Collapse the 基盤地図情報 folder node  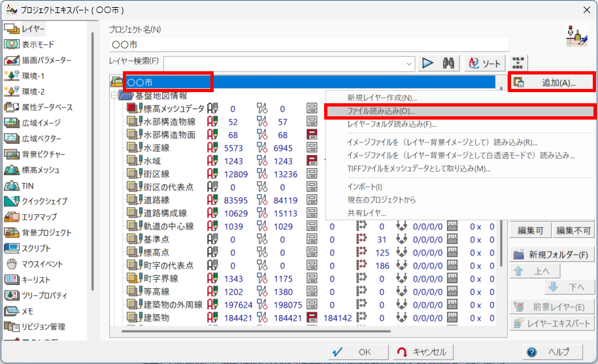[114, 95]
